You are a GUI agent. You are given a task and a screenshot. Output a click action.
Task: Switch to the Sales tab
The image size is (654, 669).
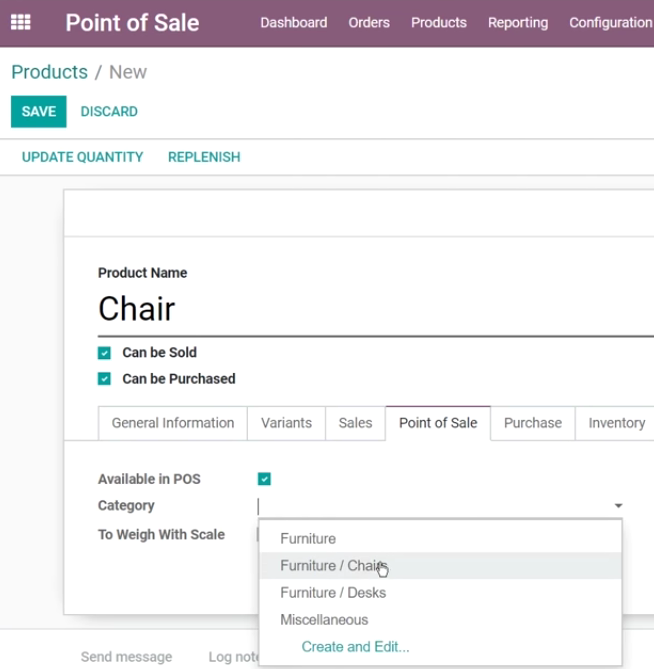(x=355, y=423)
